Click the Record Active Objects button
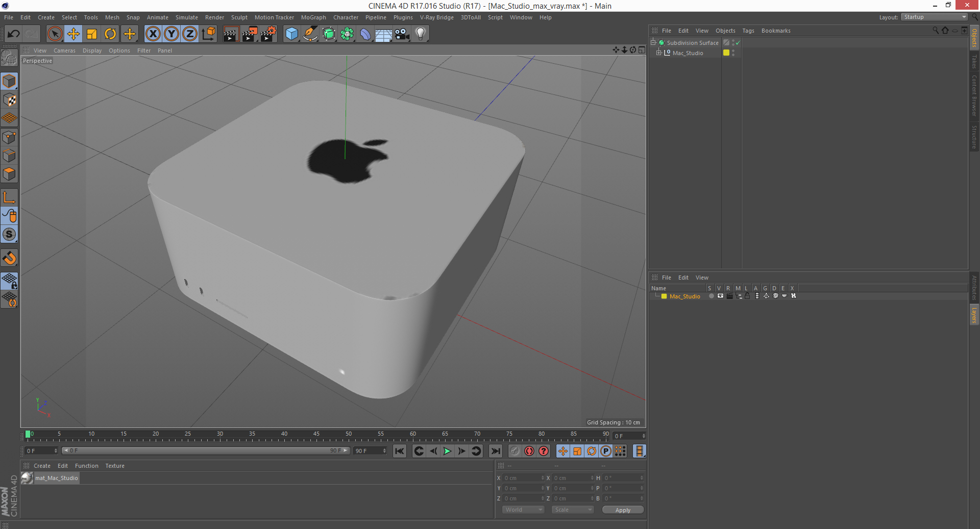Screen dimensions: 980x529 [515, 451]
